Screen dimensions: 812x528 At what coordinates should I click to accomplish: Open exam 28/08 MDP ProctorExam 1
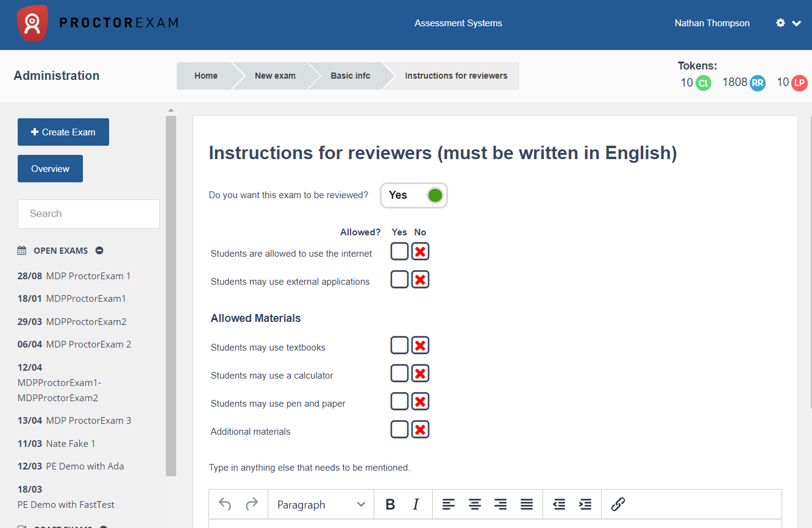74,276
